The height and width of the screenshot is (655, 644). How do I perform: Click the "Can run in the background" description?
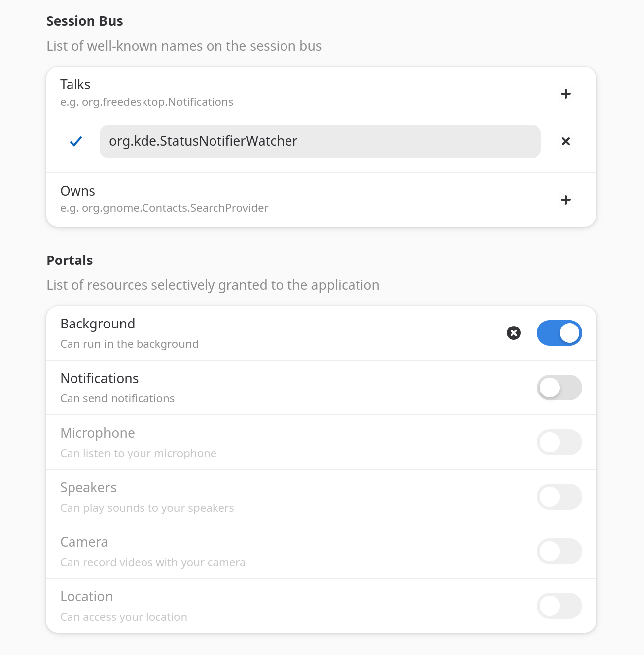coord(129,344)
